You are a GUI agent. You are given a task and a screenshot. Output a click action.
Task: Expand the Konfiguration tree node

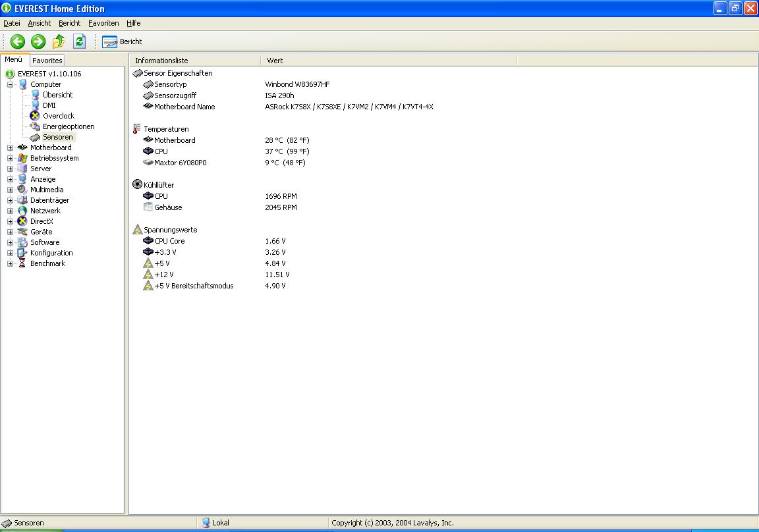point(10,253)
